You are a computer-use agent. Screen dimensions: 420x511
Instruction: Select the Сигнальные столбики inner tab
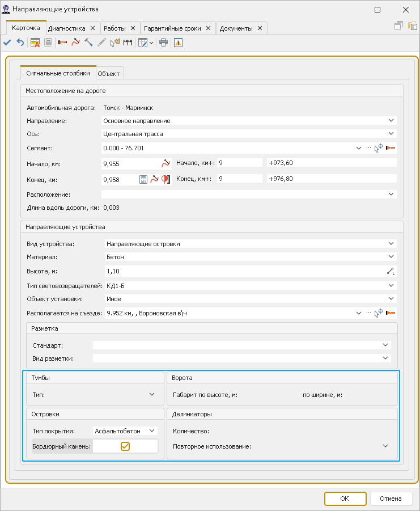(x=58, y=73)
